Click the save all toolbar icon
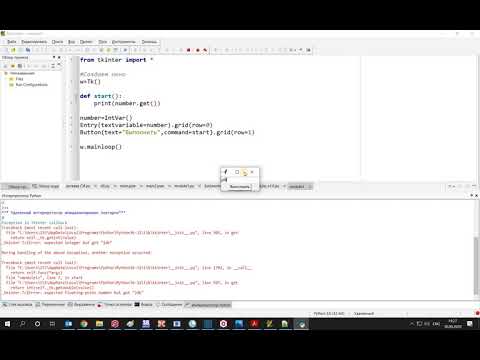 click(x=28, y=50)
